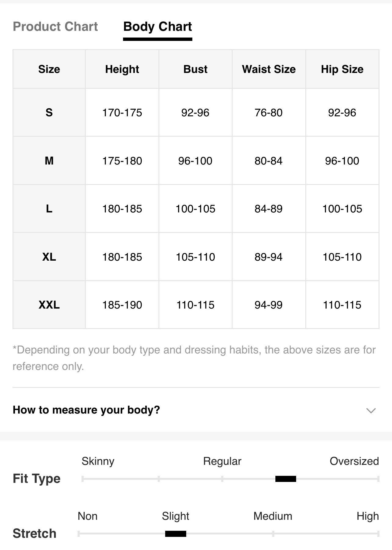Click the Skinny fit label
The width and height of the screenshot is (392, 550).
tap(98, 461)
